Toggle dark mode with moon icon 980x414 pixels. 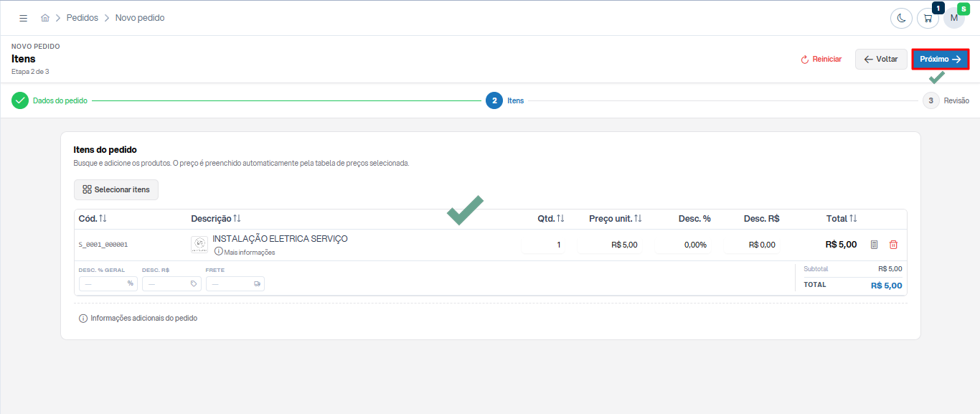point(901,18)
